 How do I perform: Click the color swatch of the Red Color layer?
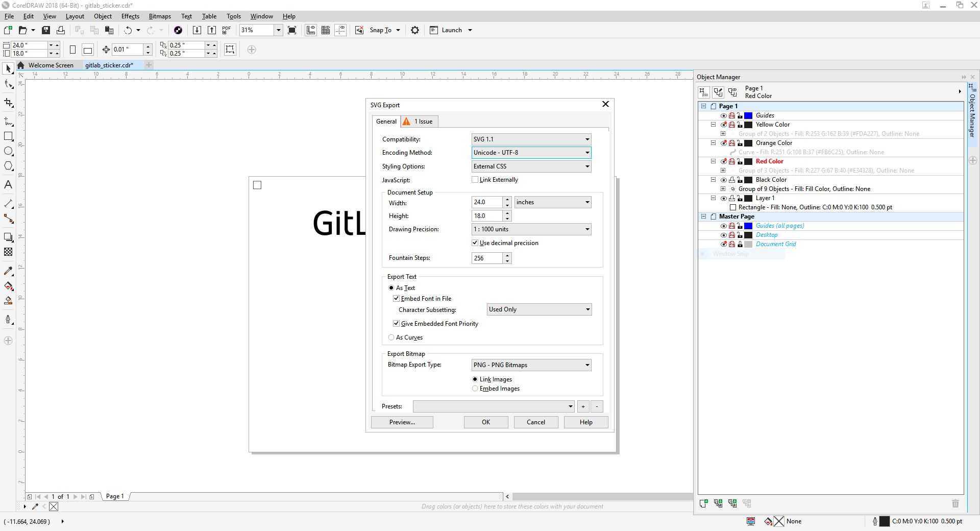click(x=748, y=161)
